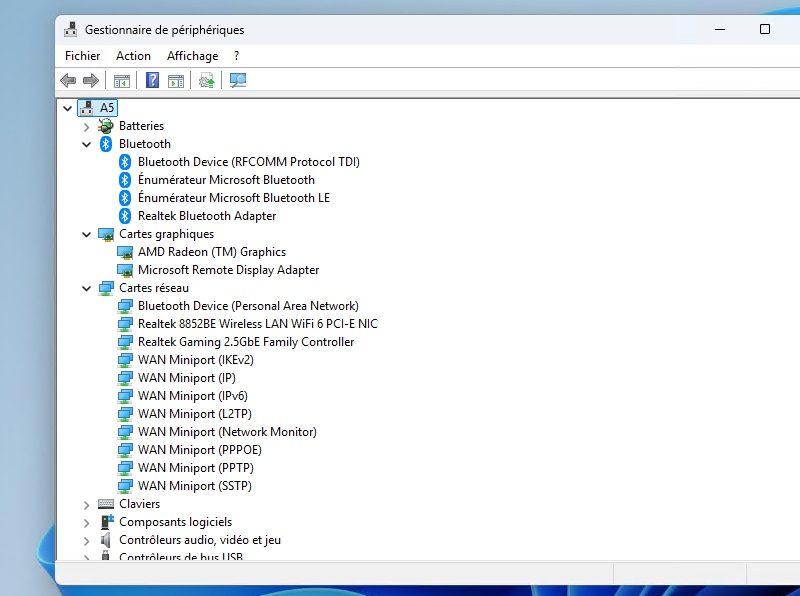This screenshot has width=800, height=596.
Task: Collapse the Cartes graphiques category
Action: point(87,234)
